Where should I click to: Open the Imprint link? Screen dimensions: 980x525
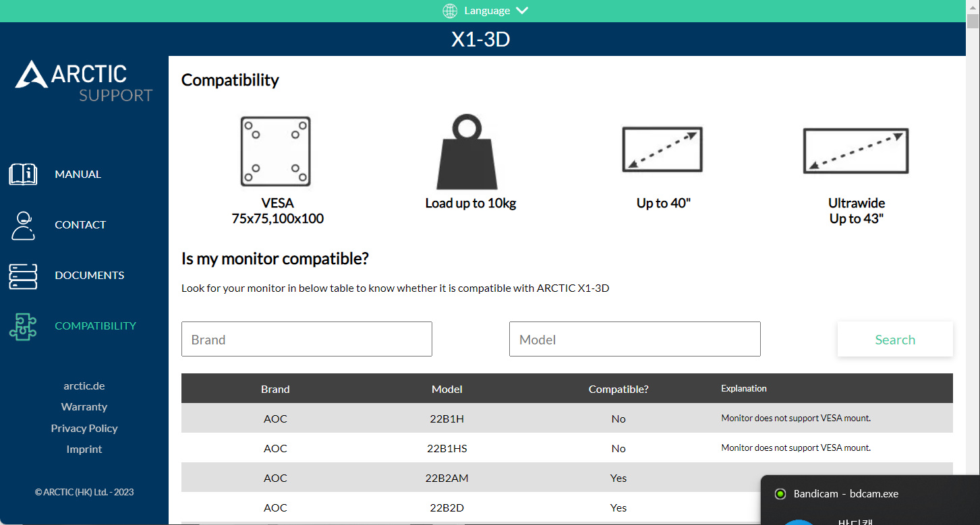84,450
